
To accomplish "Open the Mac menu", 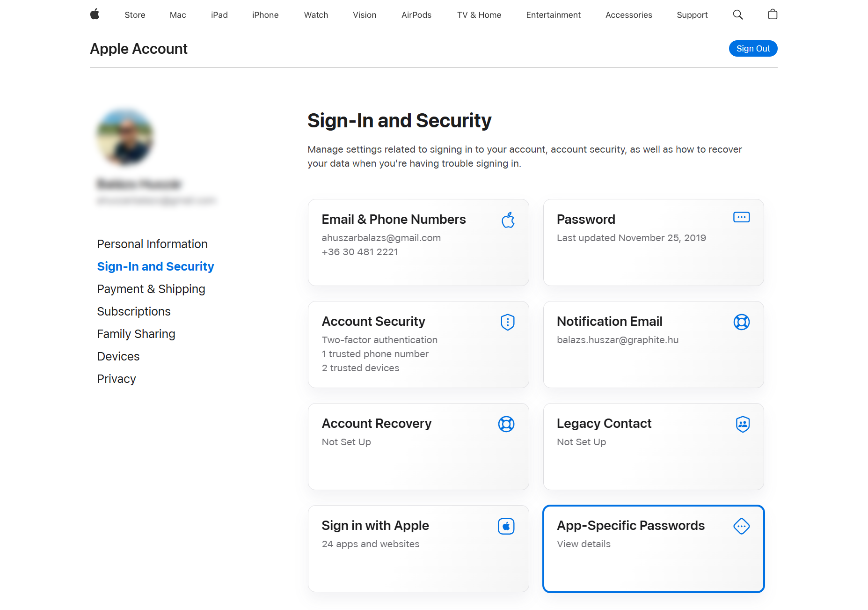I will click(x=178, y=15).
